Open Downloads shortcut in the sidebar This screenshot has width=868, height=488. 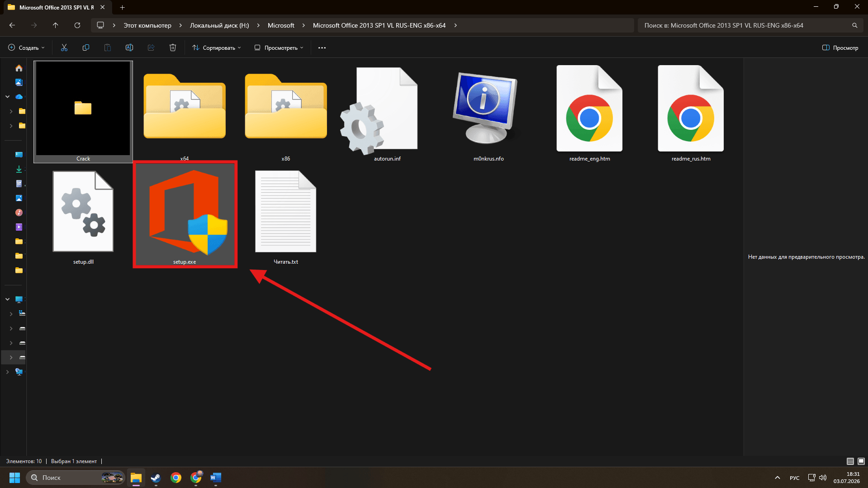(19, 169)
